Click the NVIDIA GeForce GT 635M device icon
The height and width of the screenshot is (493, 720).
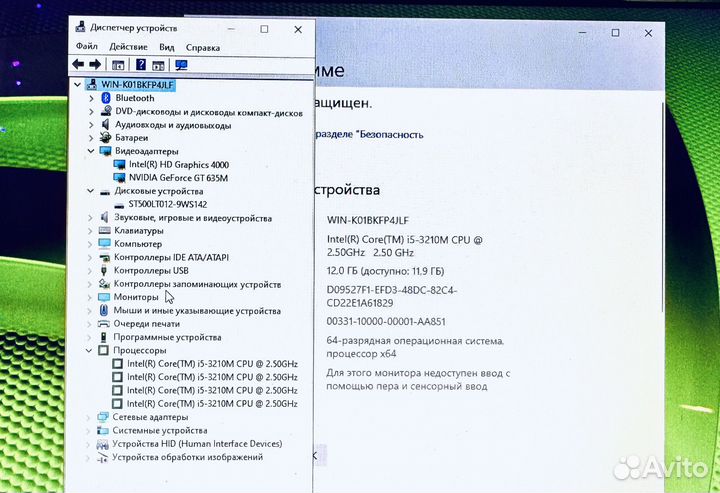[119, 177]
